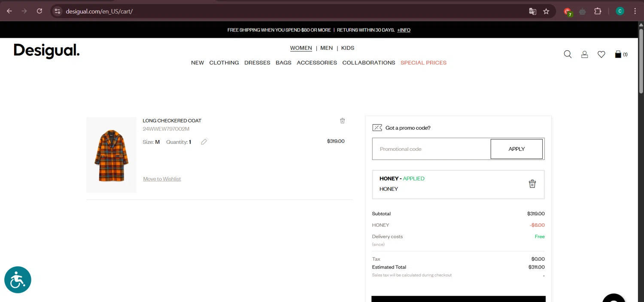This screenshot has height=302, width=644.
Task: Click the grey extension icon beside Honey
Action: click(x=583, y=12)
